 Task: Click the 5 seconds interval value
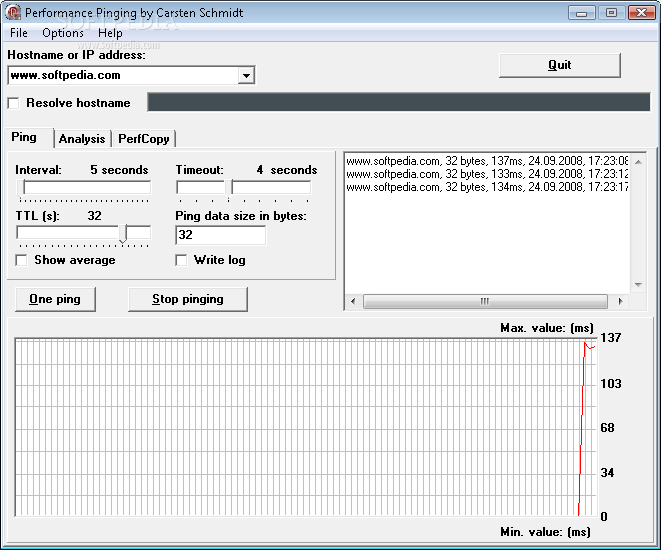119,170
